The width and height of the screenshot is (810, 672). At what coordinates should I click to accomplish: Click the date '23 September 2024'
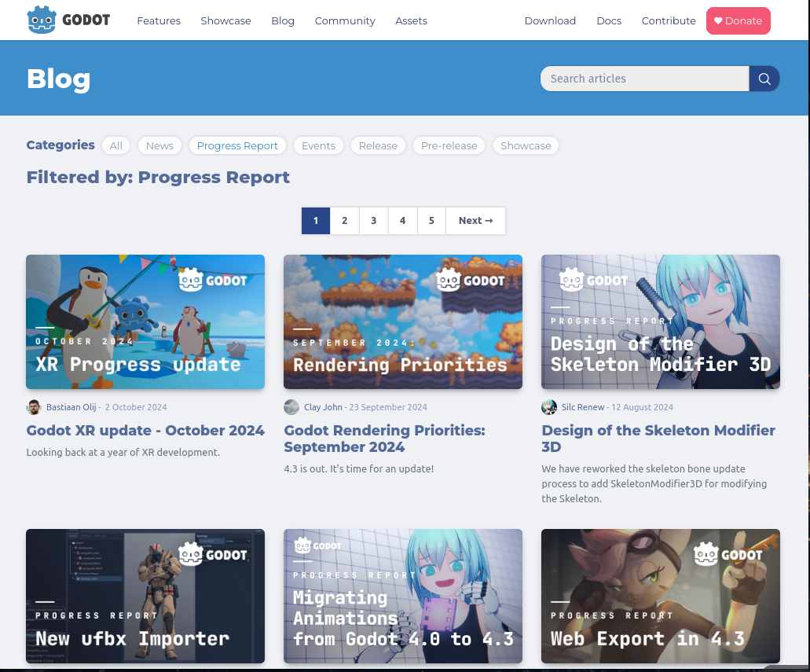[388, 407]
